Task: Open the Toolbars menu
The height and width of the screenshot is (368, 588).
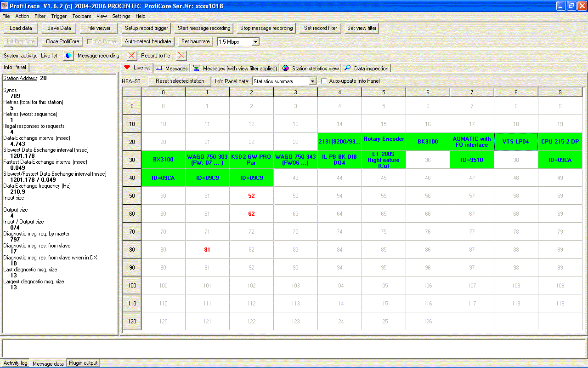Action: tap(82, 16)
